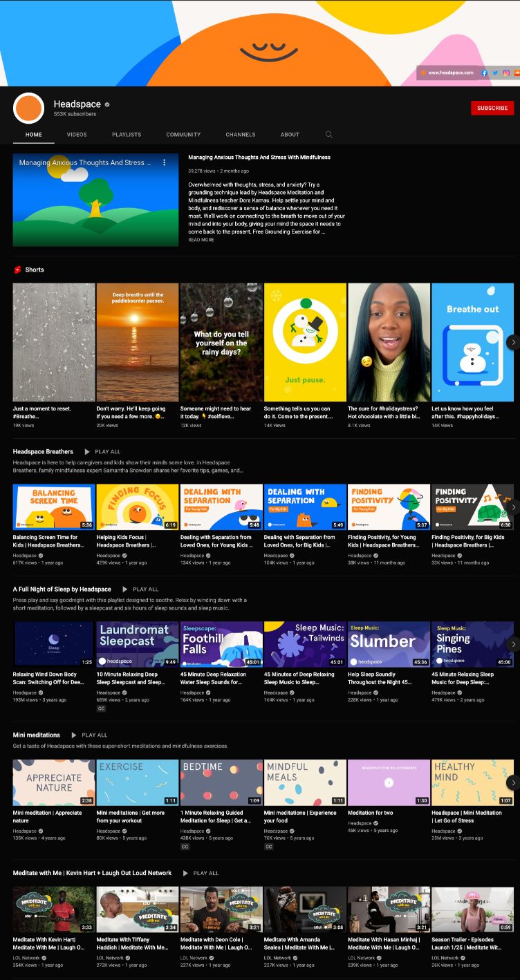This screenshot has width=520, height=980.
Task: Click 'Meditation for two' video title
Action: point(371,813)
